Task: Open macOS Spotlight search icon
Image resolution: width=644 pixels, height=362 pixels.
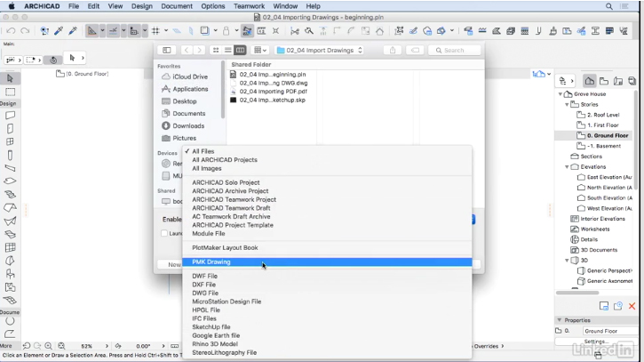Action: coord(609,6)
